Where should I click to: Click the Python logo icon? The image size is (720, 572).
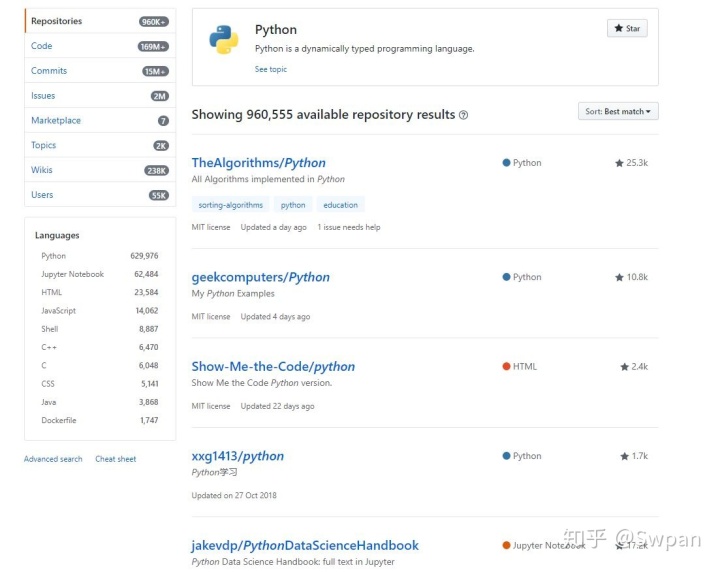224,39
